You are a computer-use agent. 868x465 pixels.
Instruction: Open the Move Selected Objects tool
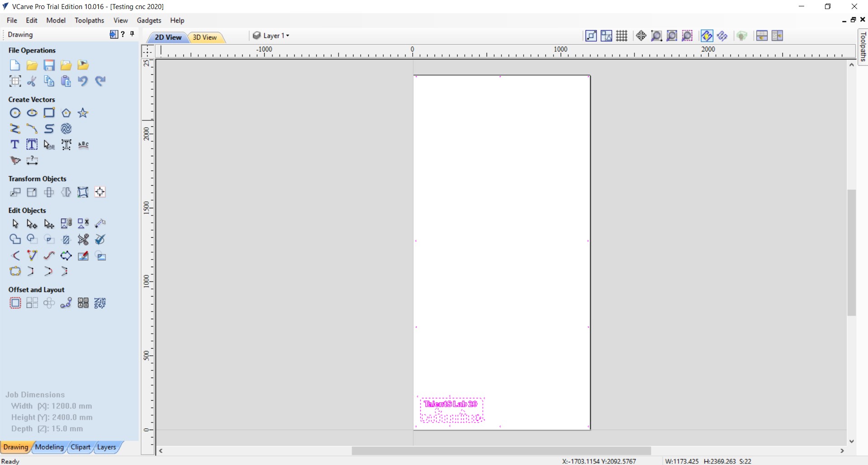[15, 192]
